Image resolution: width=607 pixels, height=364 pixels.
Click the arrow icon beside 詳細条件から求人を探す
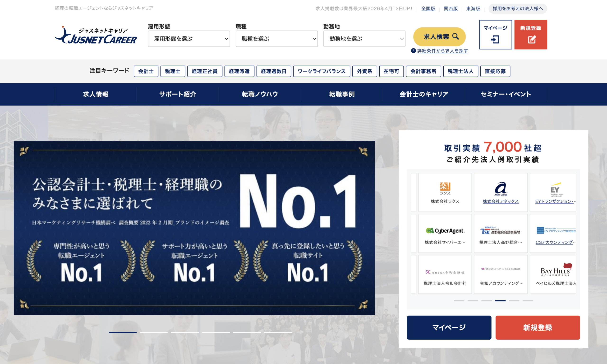point(413,50)
